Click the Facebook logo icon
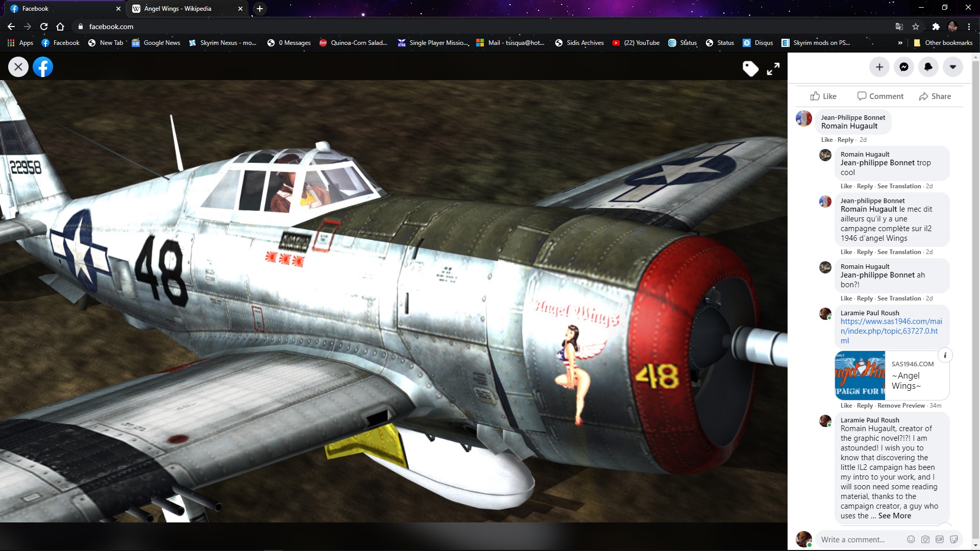The image size is (980, 551). click(43, 67)
